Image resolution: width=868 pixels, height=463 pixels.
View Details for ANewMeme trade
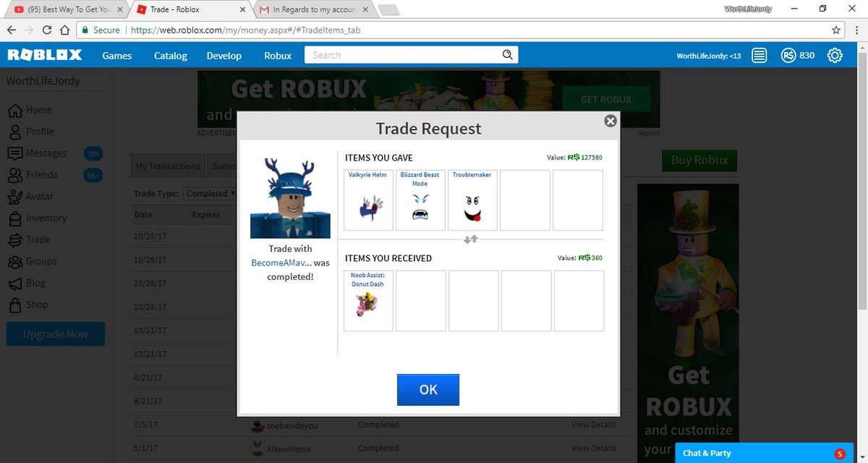click(x=594, y=448)
